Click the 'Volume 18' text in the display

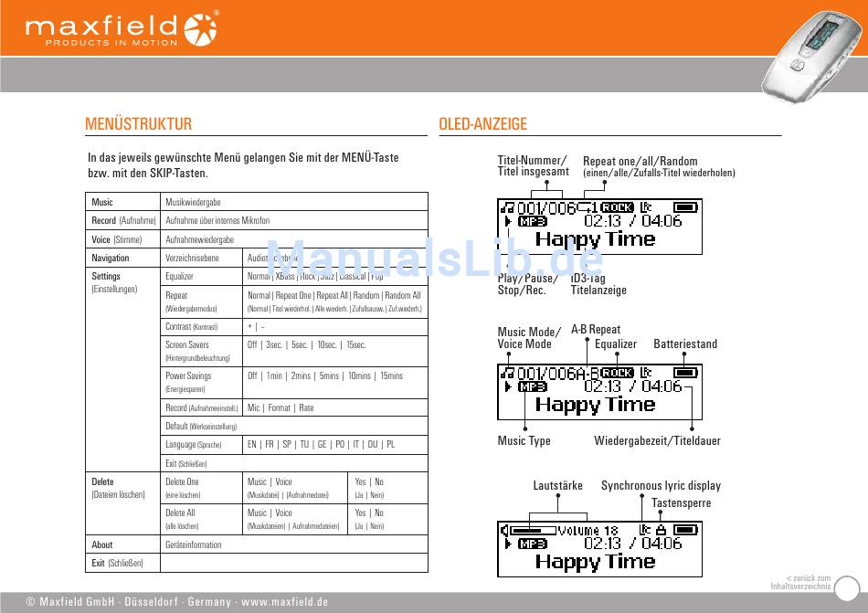[x=587, y=531]
